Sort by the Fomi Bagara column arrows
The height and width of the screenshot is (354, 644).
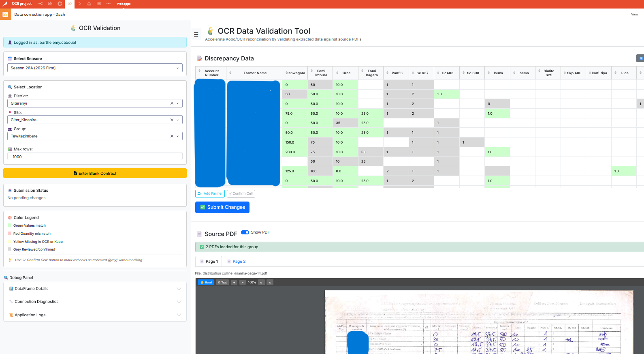[x=362, y=71]
